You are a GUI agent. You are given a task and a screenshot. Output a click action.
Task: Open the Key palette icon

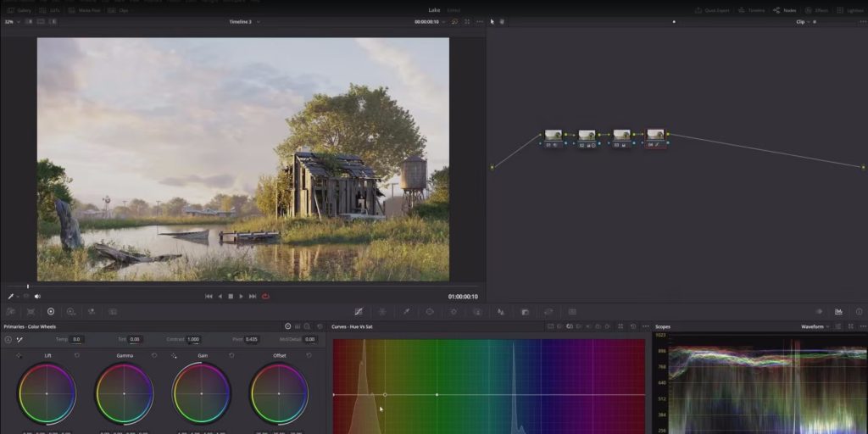click(525, 312)
